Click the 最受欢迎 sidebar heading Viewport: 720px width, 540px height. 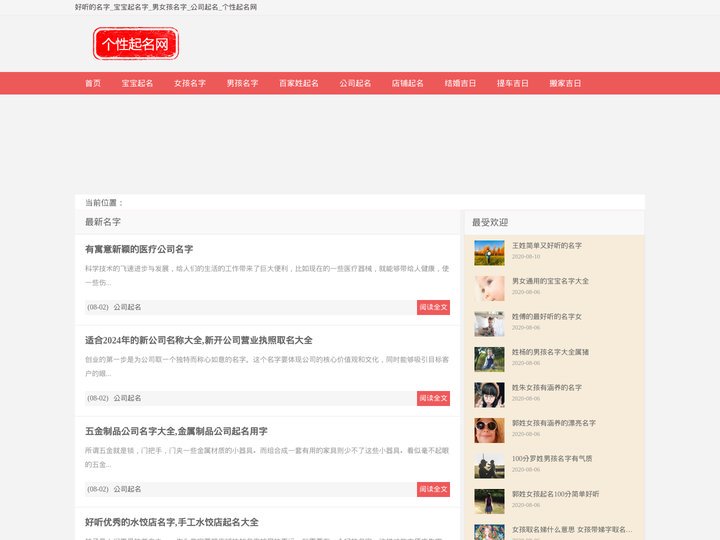click(490, 222)
